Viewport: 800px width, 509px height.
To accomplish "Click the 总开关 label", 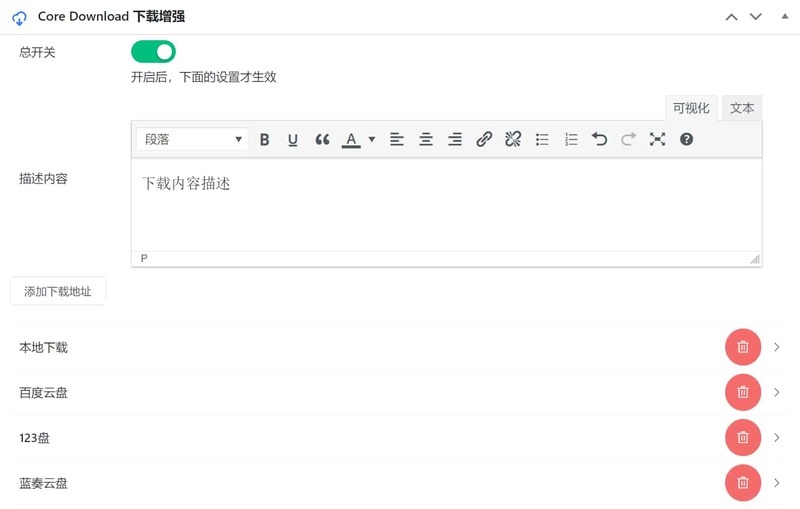I will (x=37, y=52).
